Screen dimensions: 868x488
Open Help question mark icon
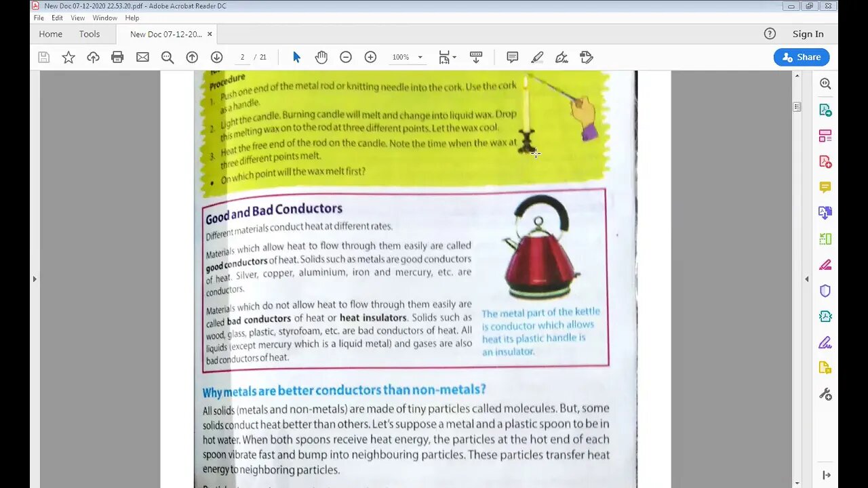(770, 34)
